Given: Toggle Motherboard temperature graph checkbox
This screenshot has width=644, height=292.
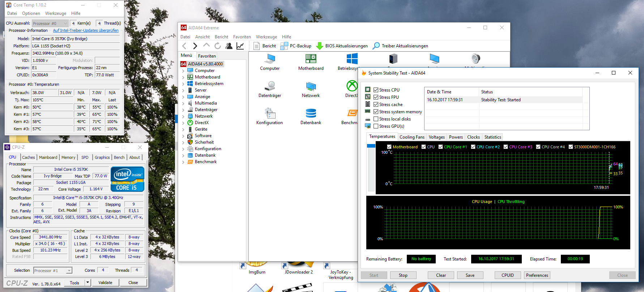Looking at the screenshot, I should pyautogui.click(x=389, y=147).
